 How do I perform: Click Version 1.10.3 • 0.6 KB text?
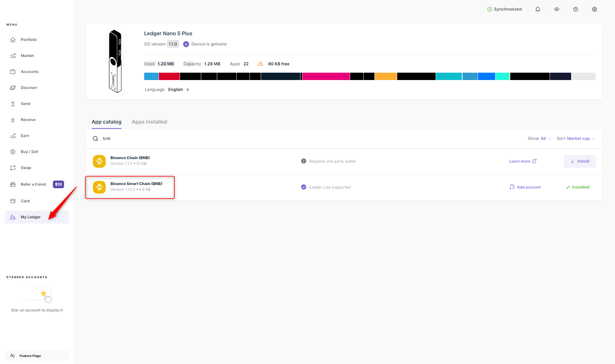click(x=131, y=190)
